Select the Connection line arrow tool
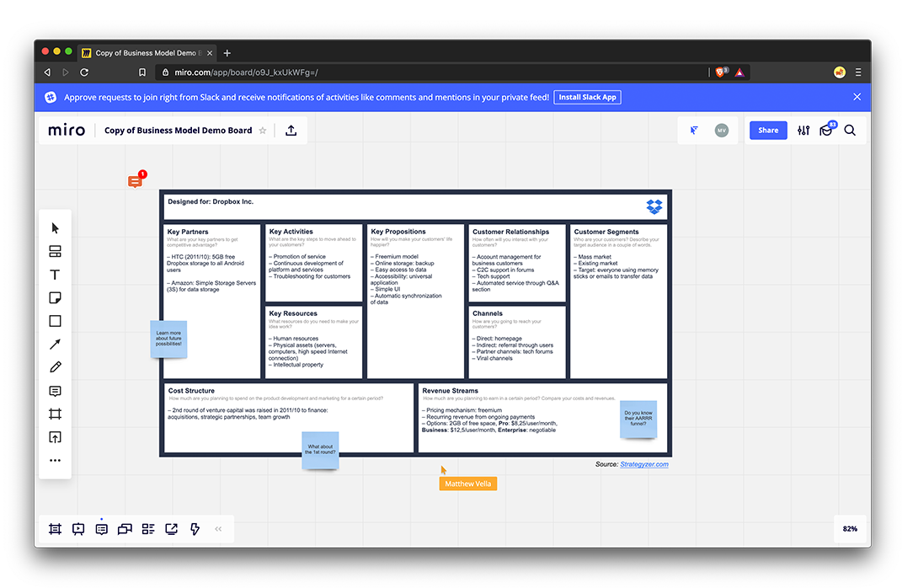Image resolution: width=902 pixels, height=588 pixels. (x=56, y=344)
